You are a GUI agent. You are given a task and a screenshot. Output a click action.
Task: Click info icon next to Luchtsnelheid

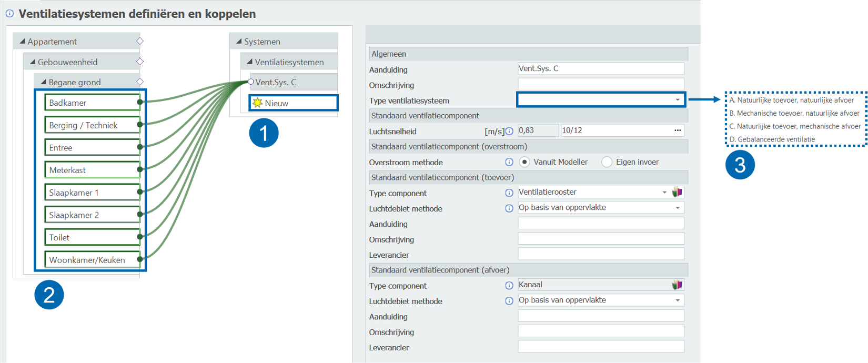(509, 131)
